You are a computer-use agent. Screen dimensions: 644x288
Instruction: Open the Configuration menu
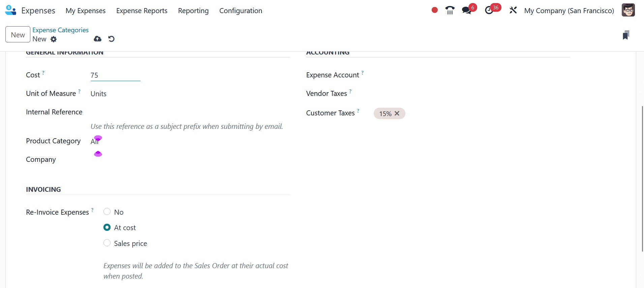pos(241,10)
